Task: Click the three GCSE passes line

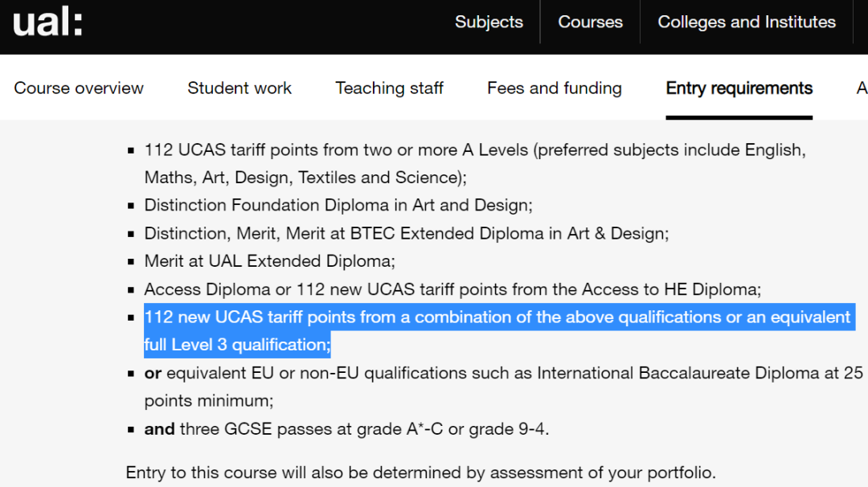Action: tap(346, 429)
